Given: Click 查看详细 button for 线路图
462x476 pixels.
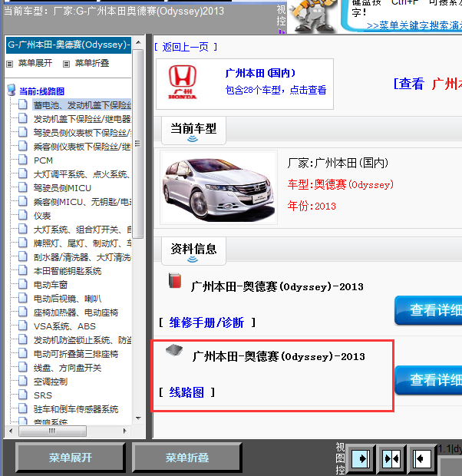Looking at the screenshot, I should click(428, 380).
